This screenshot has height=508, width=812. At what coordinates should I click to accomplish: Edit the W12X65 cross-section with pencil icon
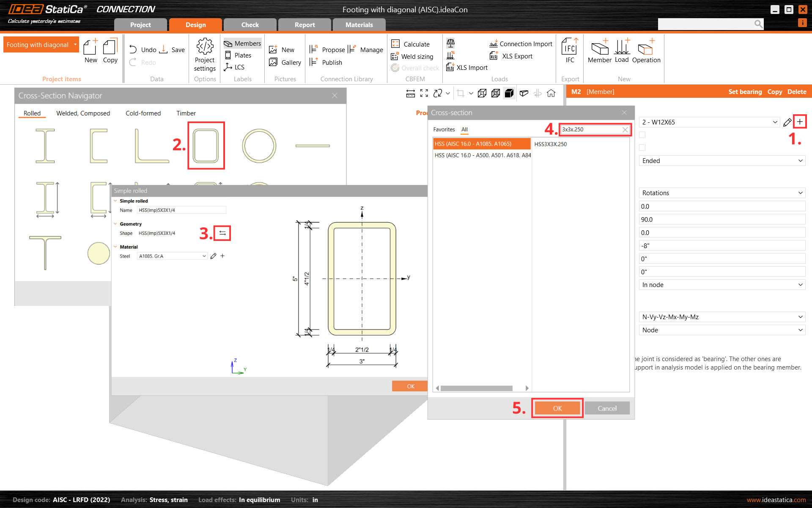tap(787, 122)
